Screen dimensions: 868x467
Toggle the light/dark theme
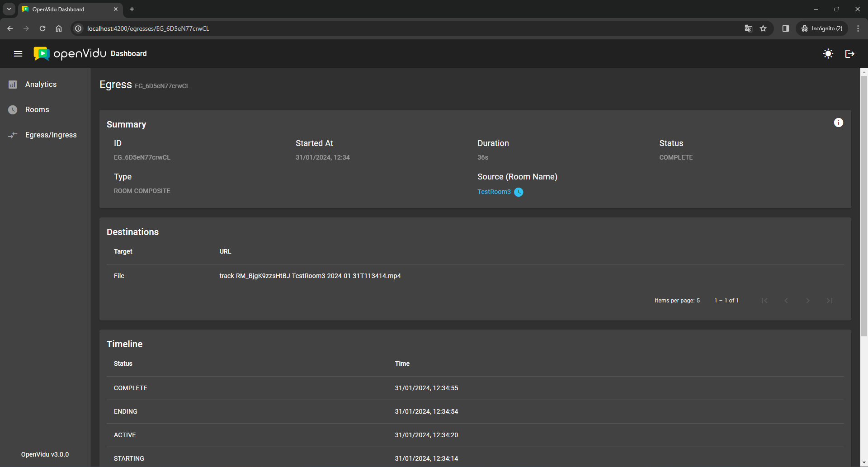828,54
